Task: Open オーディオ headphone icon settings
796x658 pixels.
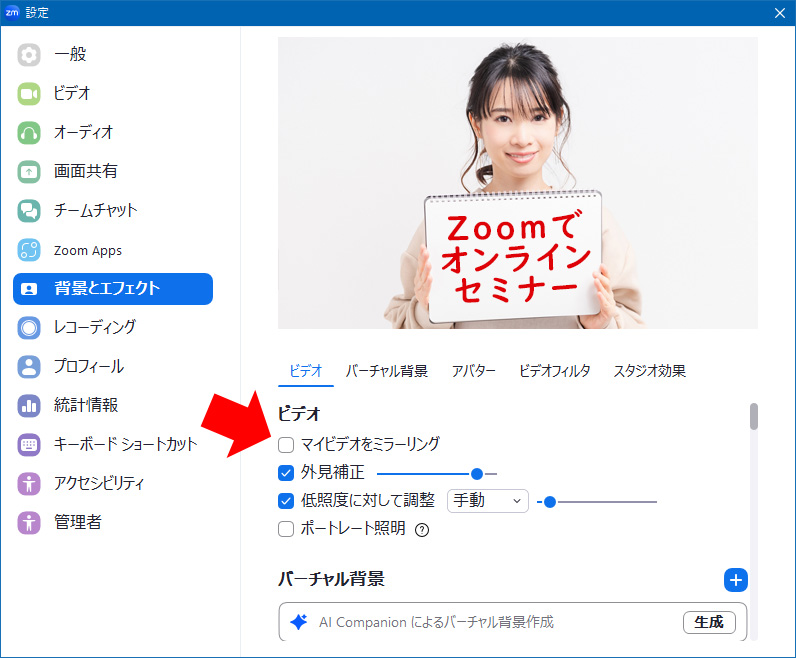Action: 29,133
